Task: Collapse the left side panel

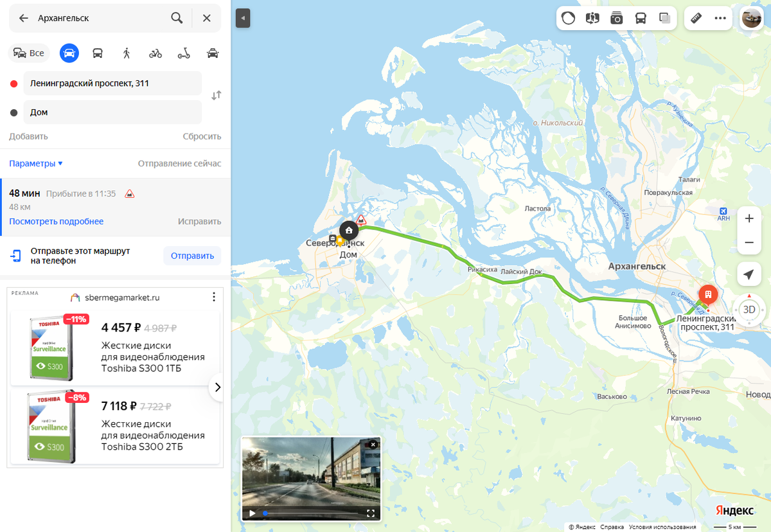Action: point(243,19)
